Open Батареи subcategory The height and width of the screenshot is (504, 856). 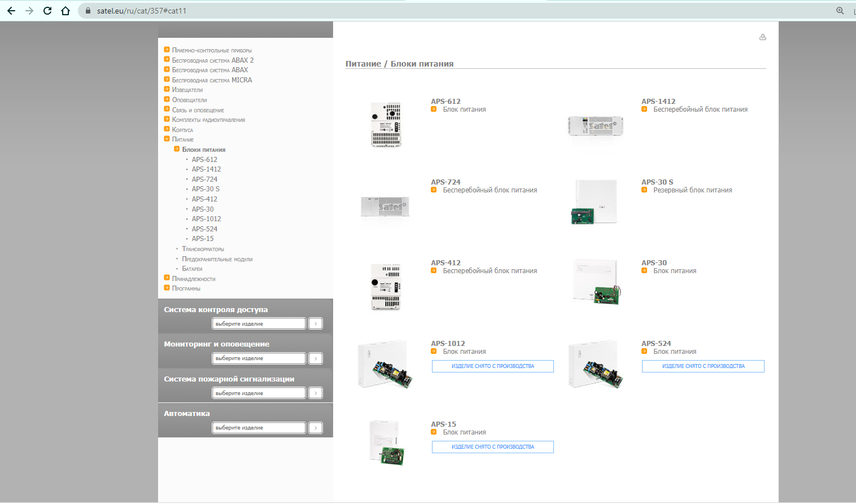pos(192,269)
